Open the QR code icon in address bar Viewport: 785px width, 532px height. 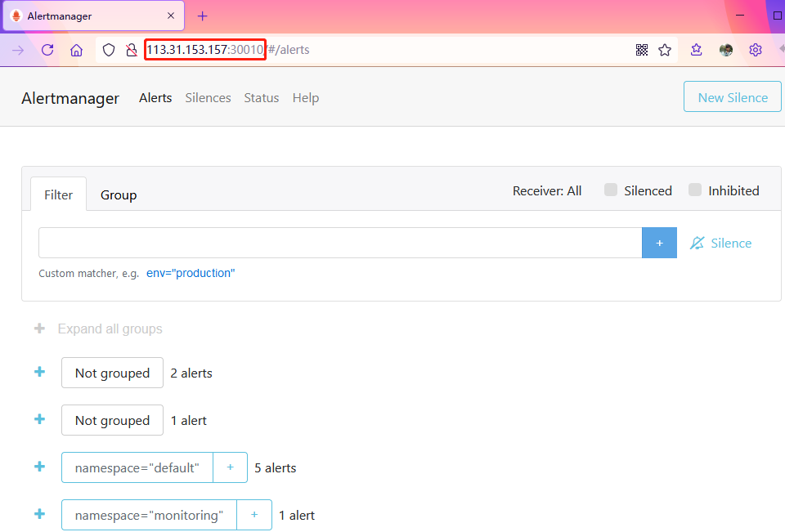(x=642, y=50)
